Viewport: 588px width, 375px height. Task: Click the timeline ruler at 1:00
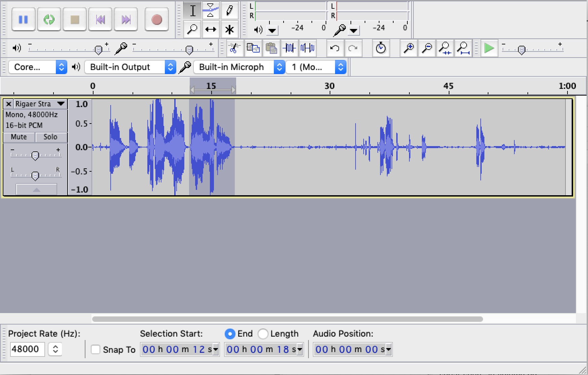(x=567, y=86)
